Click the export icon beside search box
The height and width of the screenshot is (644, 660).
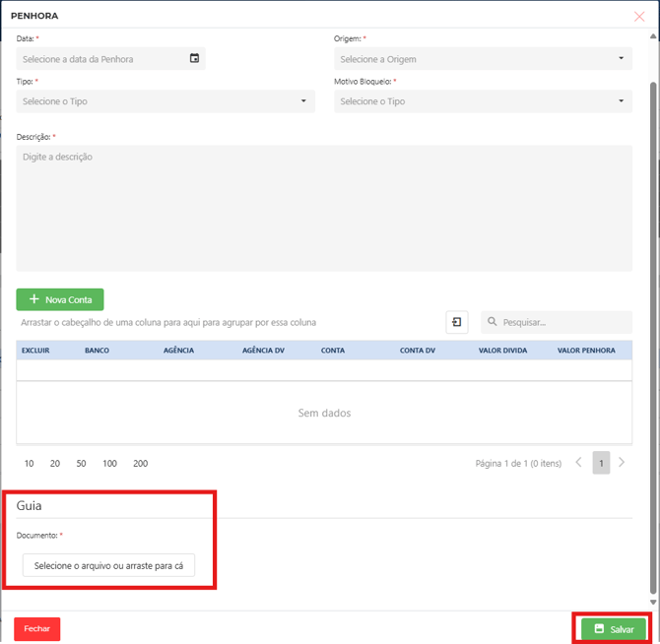click(x=457, y=322)
